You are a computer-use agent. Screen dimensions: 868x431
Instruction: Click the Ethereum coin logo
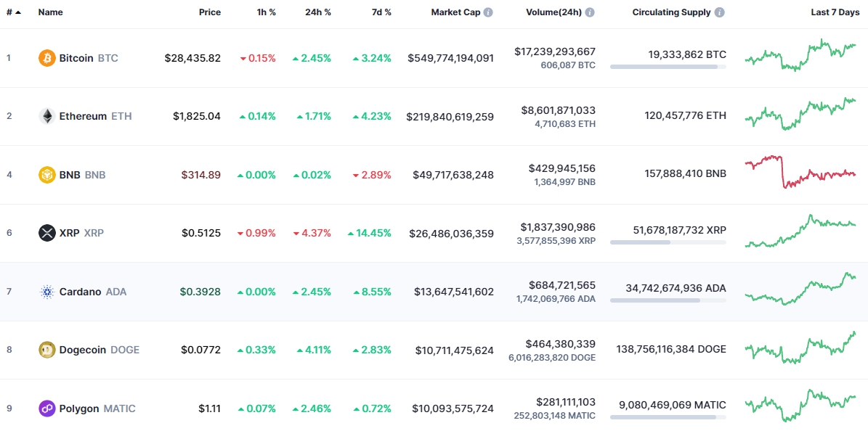pos(47,116)
